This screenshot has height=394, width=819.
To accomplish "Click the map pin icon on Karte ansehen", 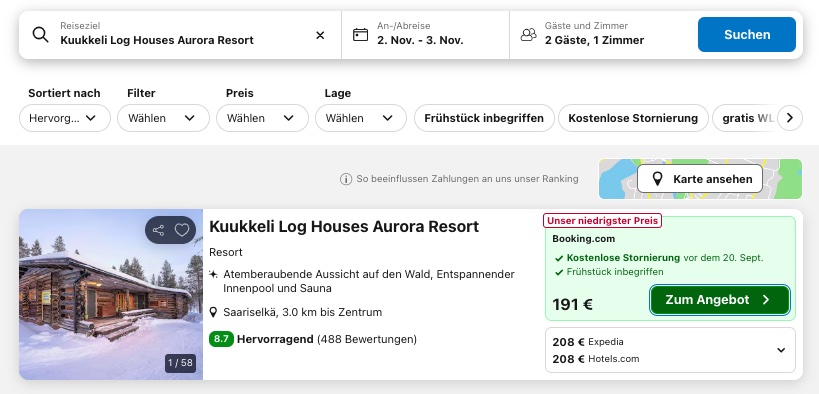I will coord(658,179).
